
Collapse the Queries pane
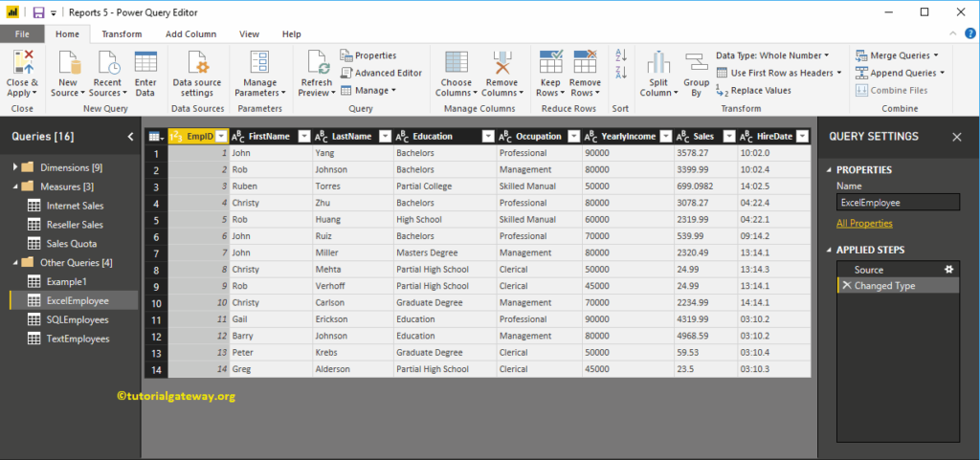point(130,137)
